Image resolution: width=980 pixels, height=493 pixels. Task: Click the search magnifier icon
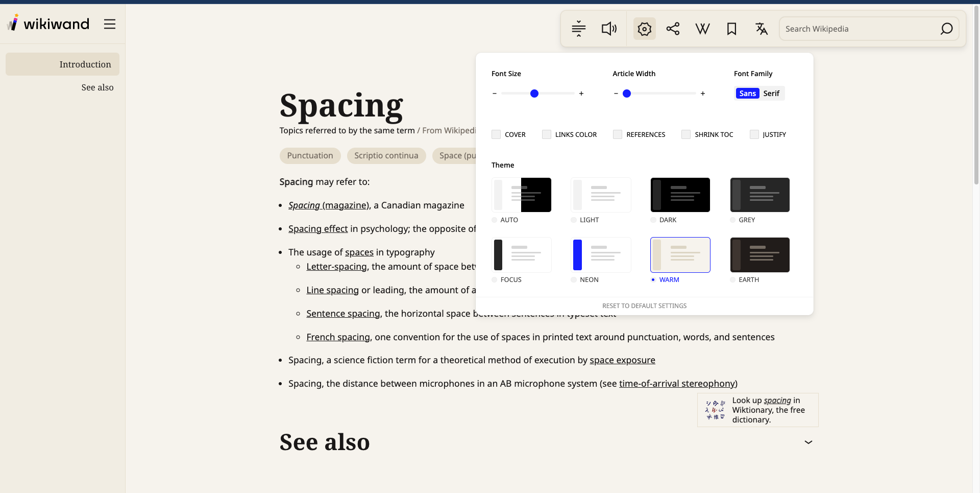[946, 29]
